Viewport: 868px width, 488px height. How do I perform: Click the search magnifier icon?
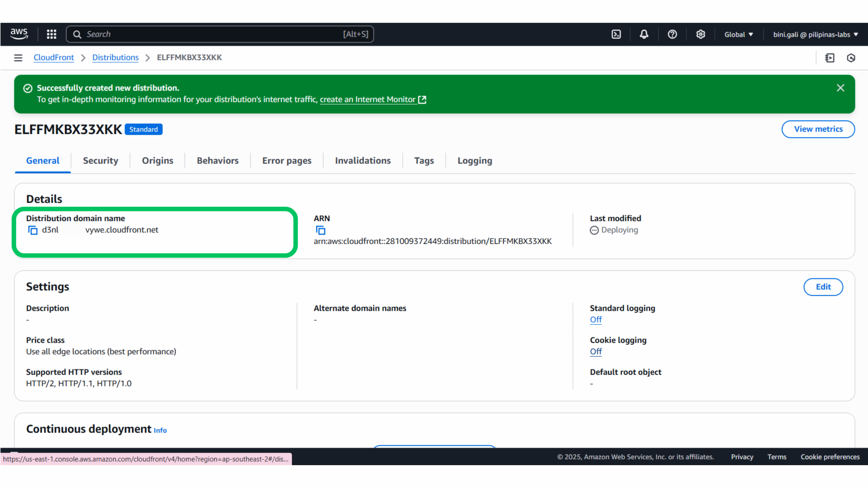coord(77,34)
